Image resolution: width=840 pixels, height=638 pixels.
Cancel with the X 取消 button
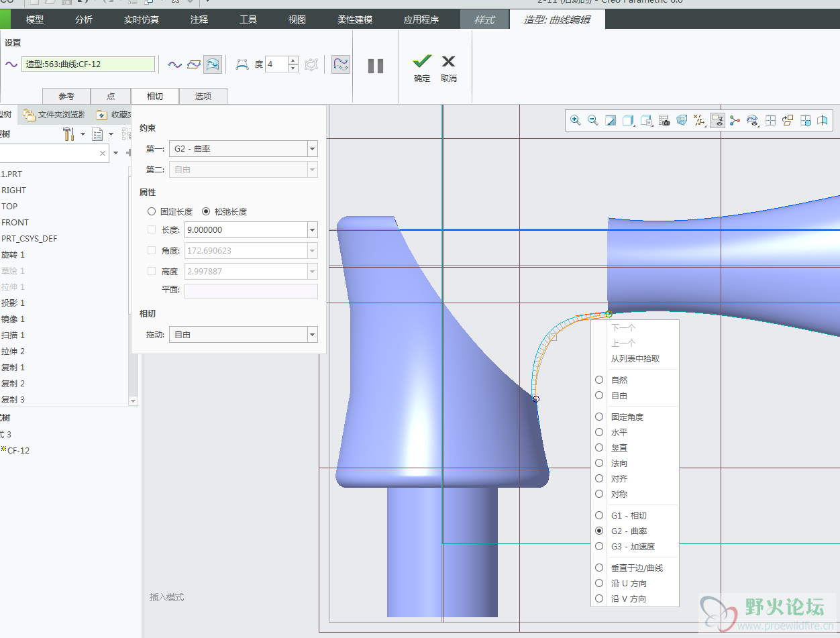click(449, 68)
